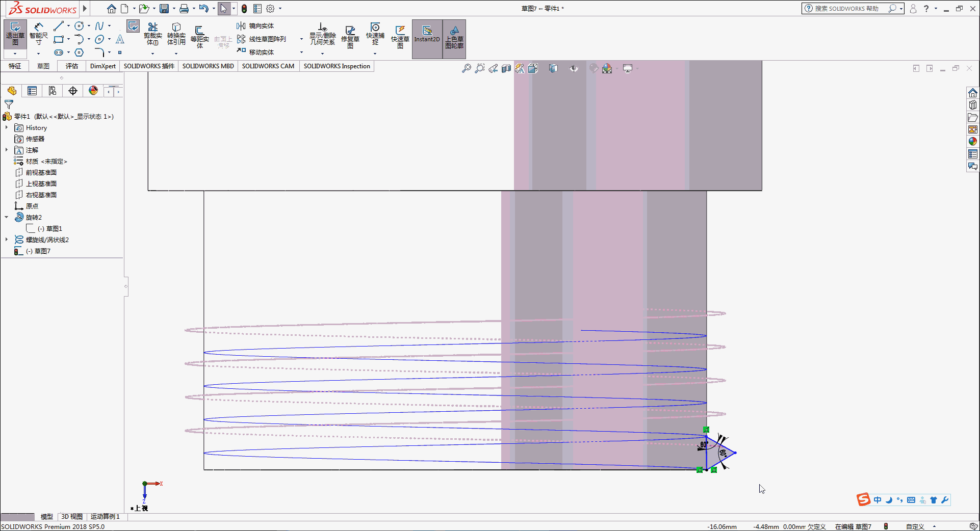Image resolution: width=980 pixels, height=531 pixels.
Task: Toggle the Quick Snaps (快速捕捉) button
Action: 375,34
